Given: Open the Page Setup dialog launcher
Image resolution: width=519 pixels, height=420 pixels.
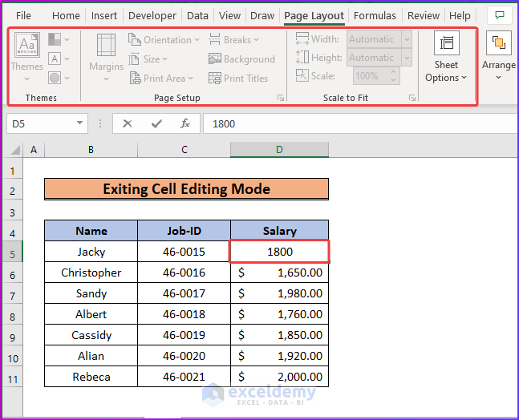Looking at the screenshot, I should (x=281, y=98).
